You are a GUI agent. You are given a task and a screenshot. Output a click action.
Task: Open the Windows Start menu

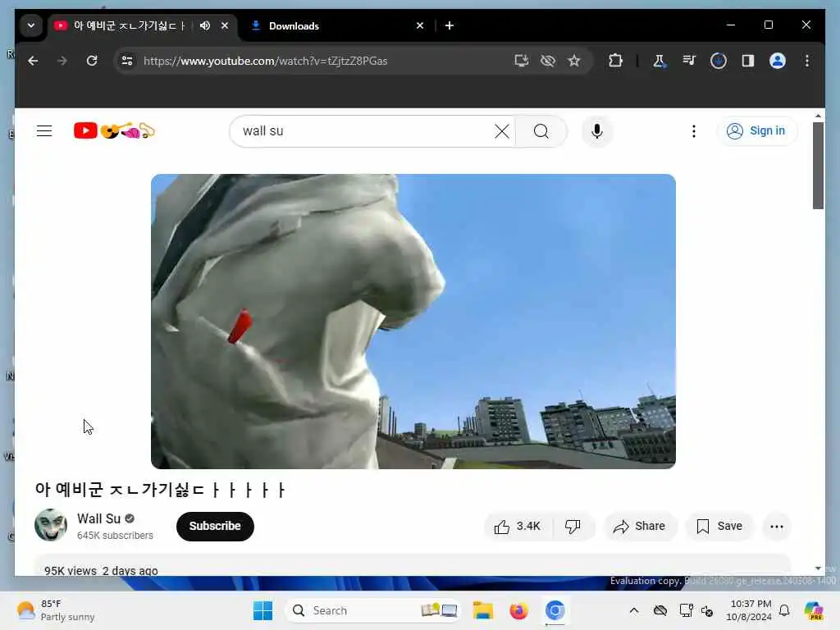[263, 610]
